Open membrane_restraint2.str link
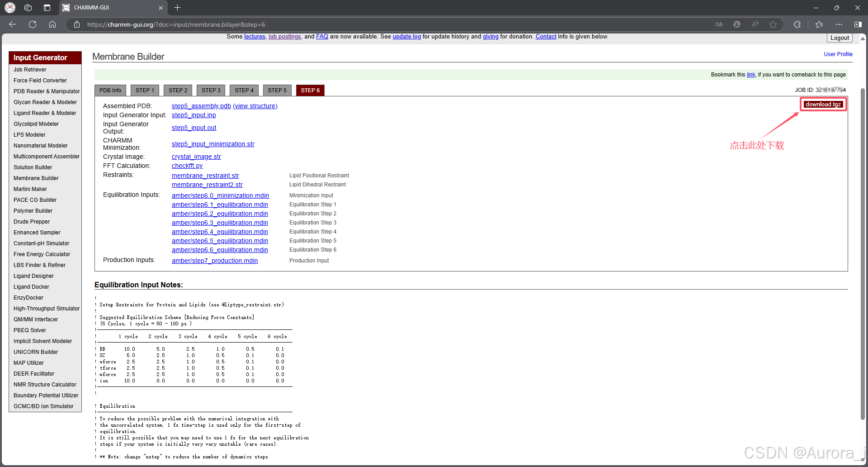868x467 pixels. 207,185
